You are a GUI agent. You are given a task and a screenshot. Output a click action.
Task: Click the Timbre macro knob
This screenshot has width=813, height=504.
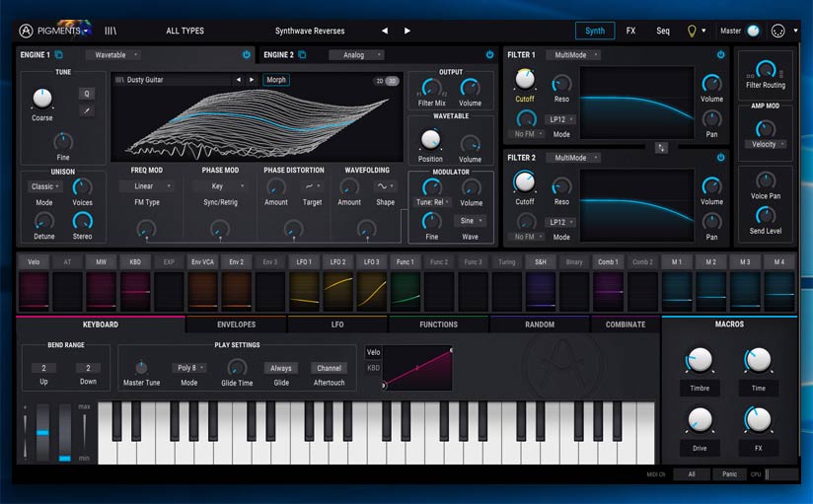click(x=700, y=359)
